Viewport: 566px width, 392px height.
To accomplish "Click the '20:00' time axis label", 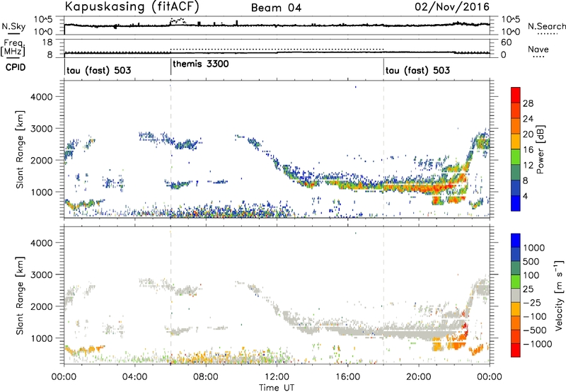I will point(419,377).
